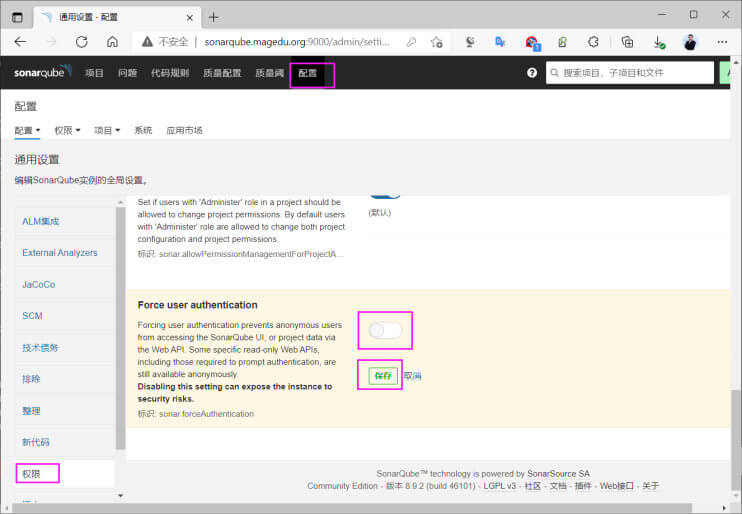Click the project search input field
This screenshot has height=514, width=742.
(x=629, y=73)
